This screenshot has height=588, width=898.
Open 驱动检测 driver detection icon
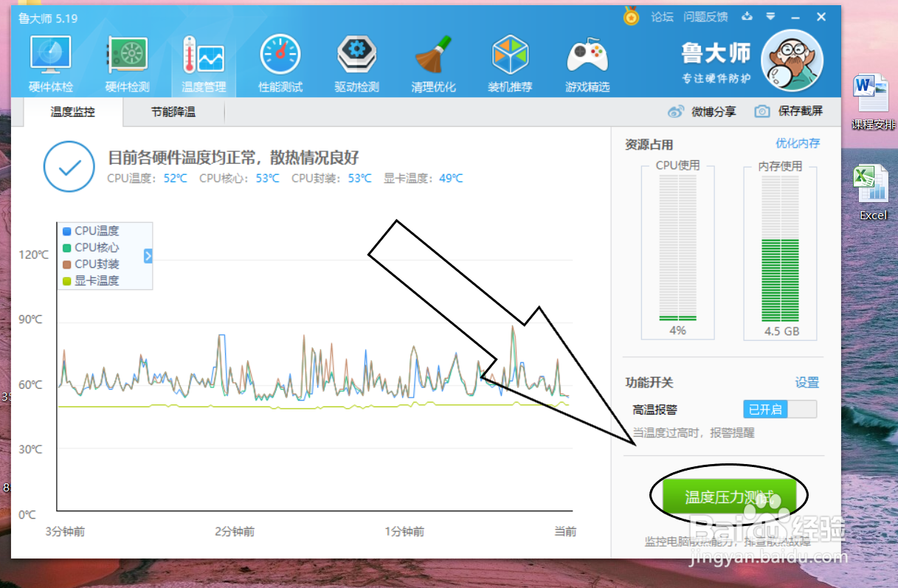[357, 55]
